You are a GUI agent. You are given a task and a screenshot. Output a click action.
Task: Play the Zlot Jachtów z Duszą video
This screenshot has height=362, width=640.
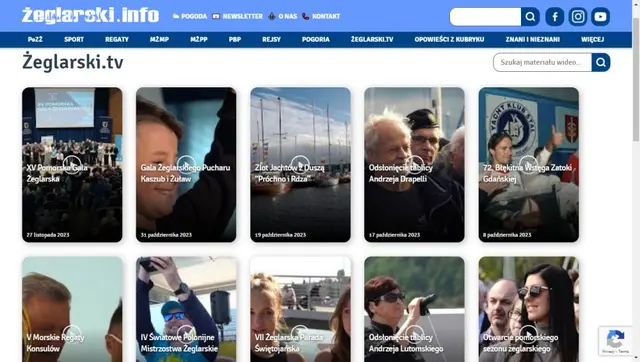tap(300, 164)
